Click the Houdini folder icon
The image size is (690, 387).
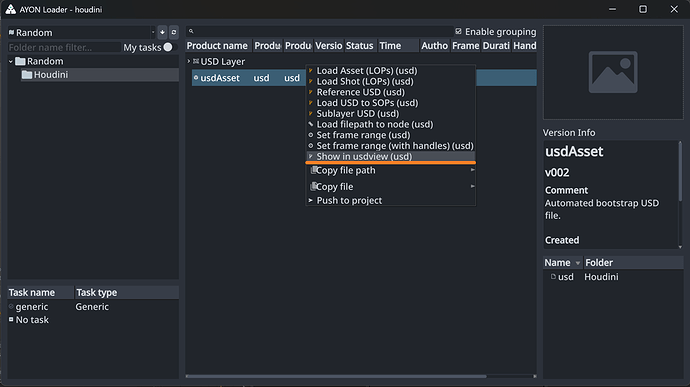(27, 75)
